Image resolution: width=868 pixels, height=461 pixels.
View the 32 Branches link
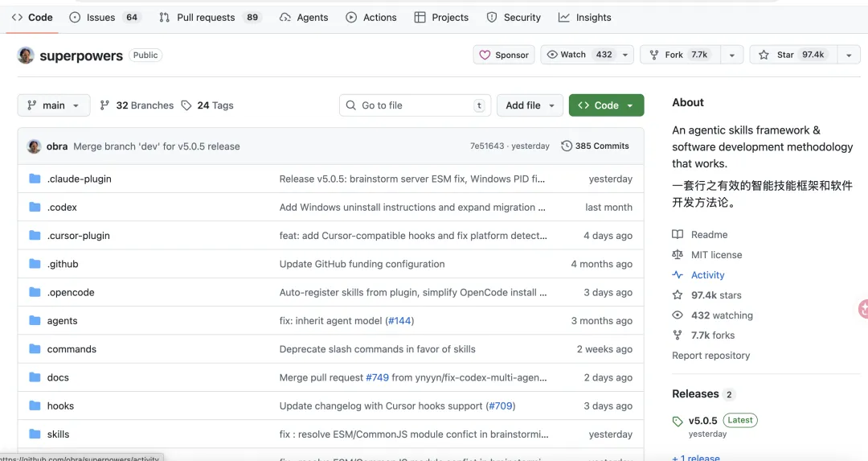(x=136, y=105)
